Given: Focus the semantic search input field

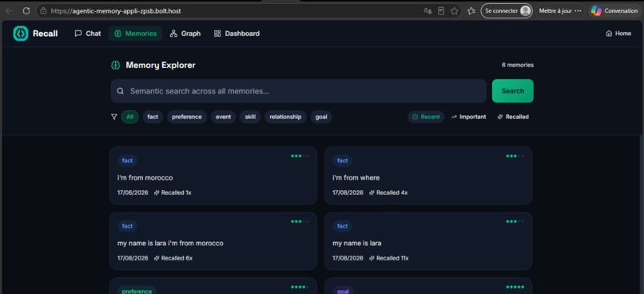Looking at the screenshot, I should [299, 91].
